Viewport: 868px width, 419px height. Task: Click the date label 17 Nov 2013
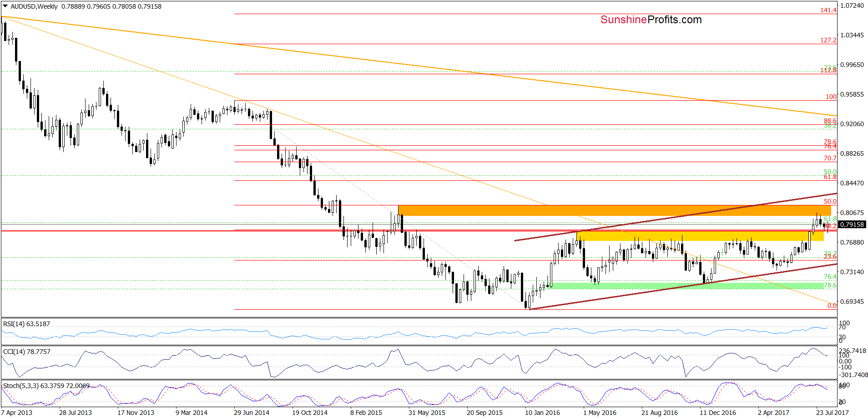click(136, 413)
